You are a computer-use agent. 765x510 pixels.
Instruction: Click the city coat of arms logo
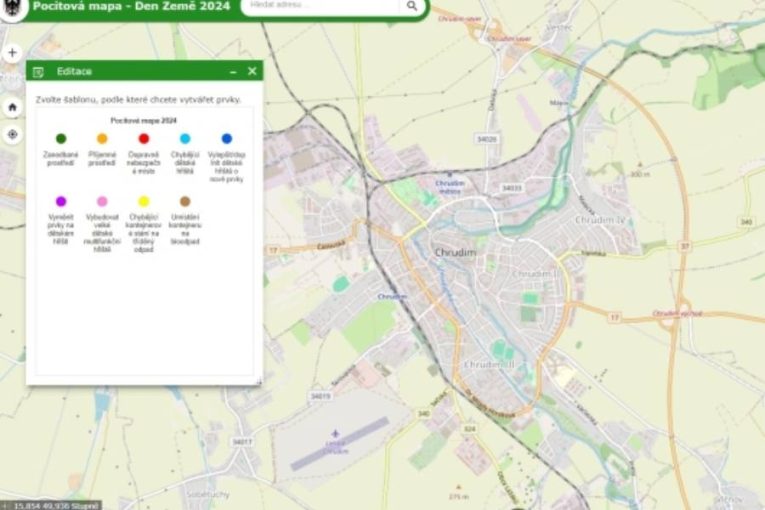pos(11,8)
